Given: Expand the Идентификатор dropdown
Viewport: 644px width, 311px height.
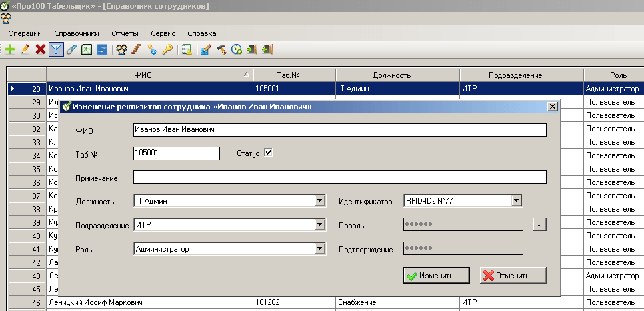Looking at the screenshot, I should coord(516,201).
